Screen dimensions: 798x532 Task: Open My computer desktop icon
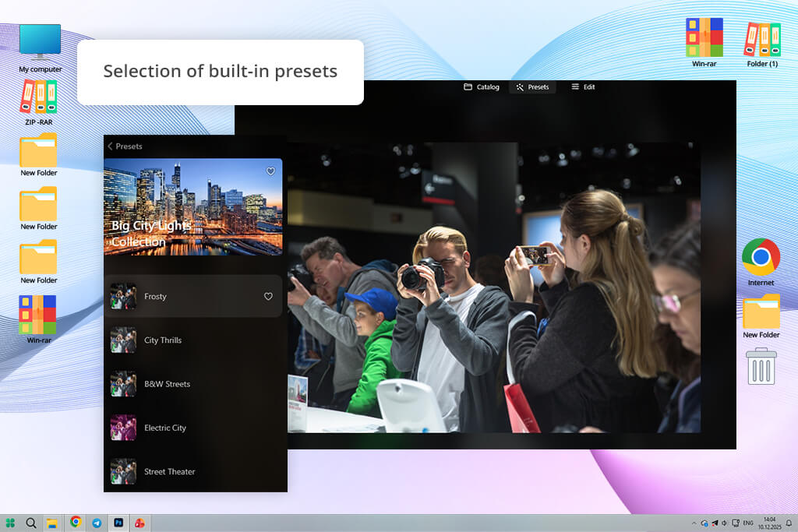[41, 48]
